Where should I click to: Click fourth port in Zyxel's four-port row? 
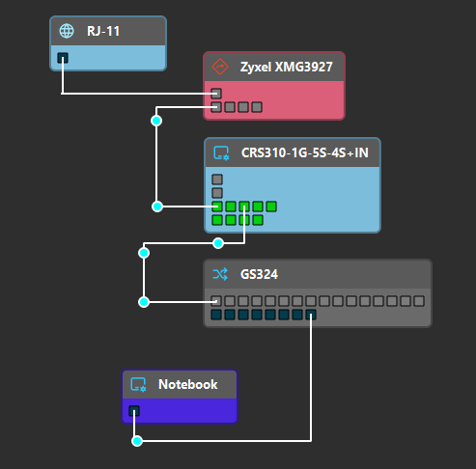point(257,107)
